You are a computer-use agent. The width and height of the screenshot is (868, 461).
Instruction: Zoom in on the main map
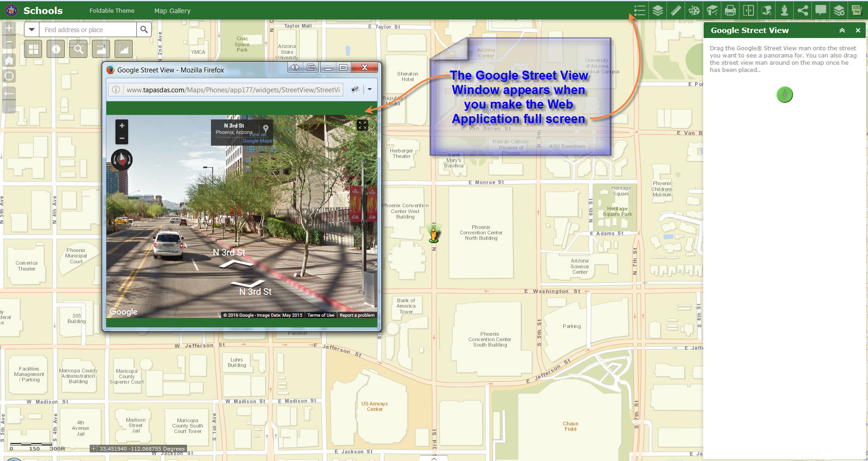(9, 29)
